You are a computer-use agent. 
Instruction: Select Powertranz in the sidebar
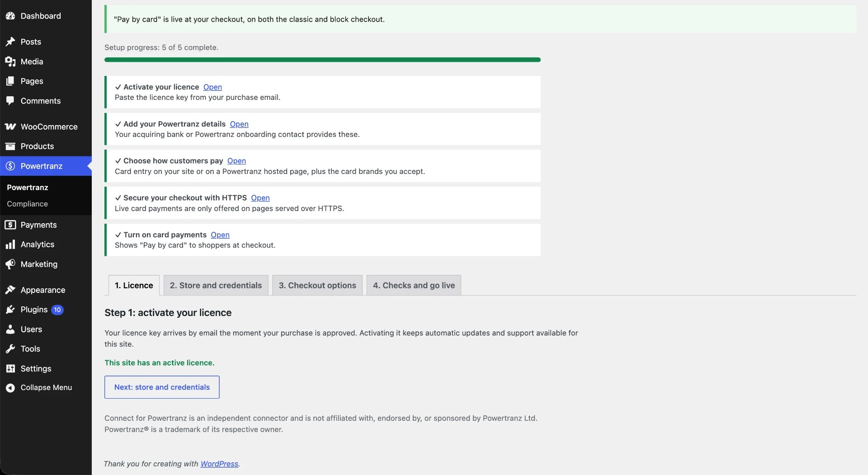point(46,166)
